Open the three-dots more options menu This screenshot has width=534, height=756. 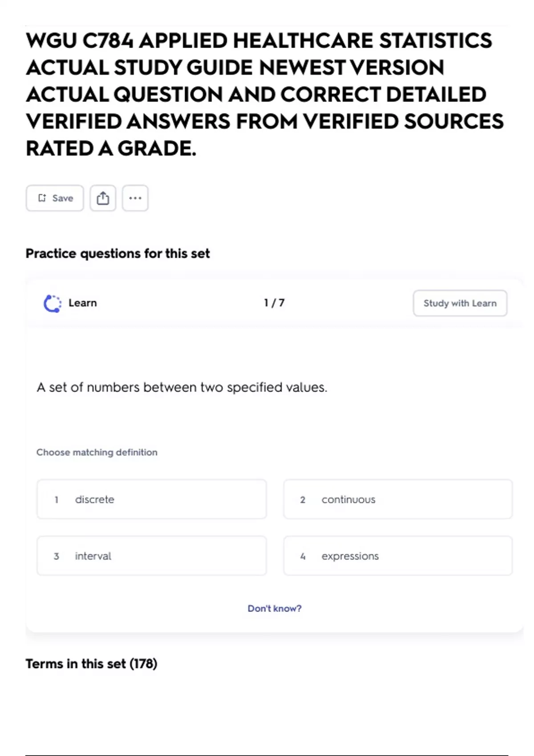point(135,198)
